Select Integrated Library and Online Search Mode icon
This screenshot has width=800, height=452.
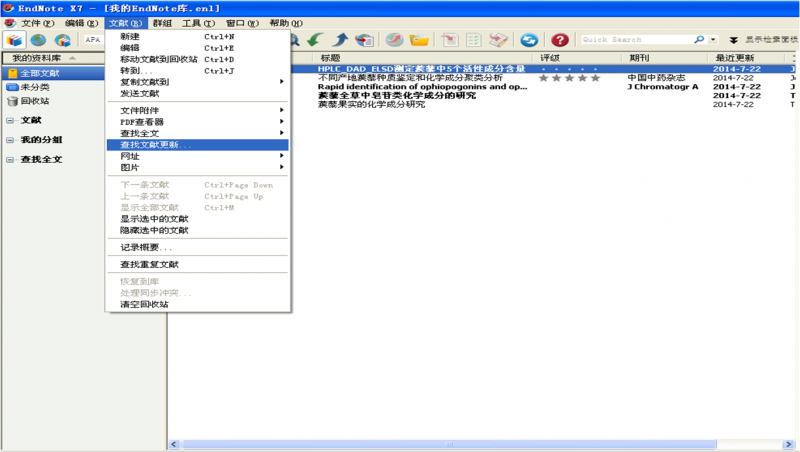point(63,40)
